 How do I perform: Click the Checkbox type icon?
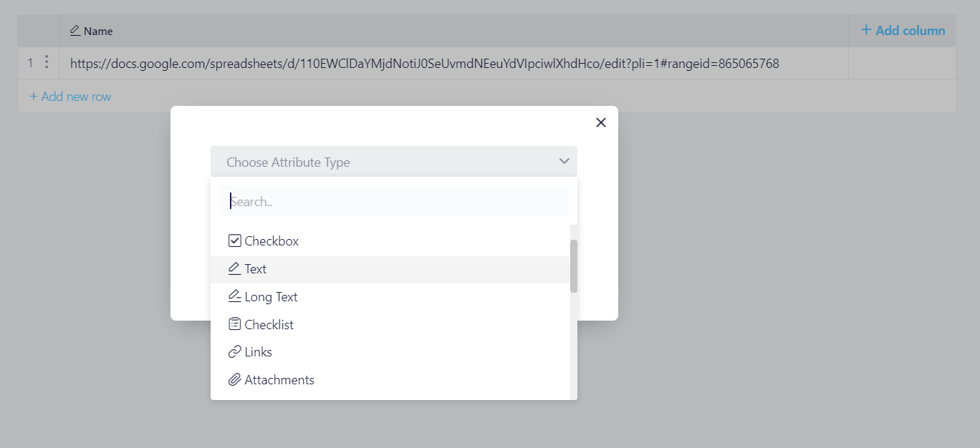coord(234,241)
